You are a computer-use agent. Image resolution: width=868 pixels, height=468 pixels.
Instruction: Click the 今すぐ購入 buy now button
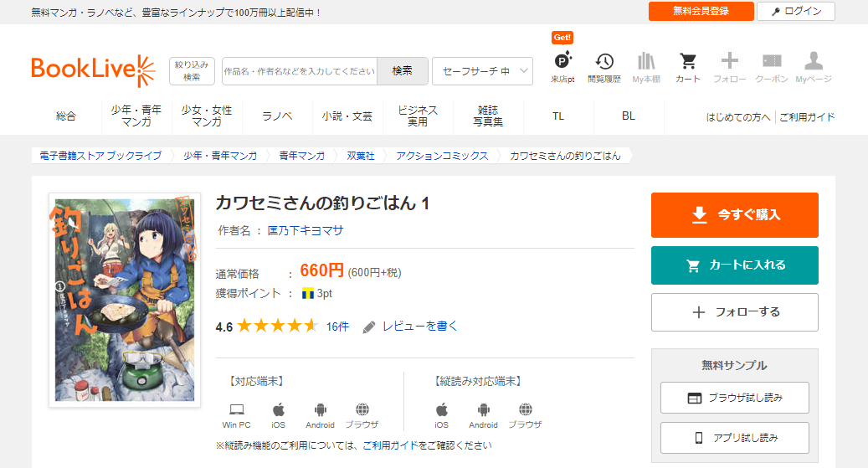coord(734,215)
